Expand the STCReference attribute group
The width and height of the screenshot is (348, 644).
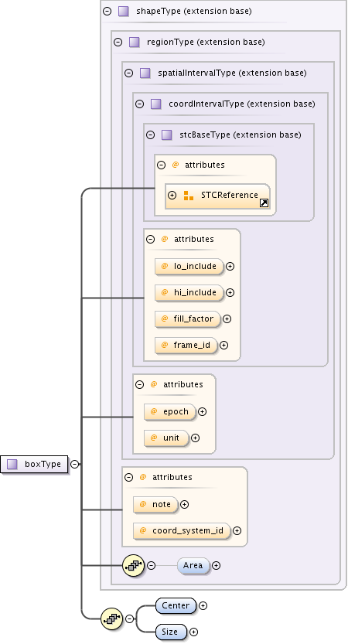(x=172, y=196)
